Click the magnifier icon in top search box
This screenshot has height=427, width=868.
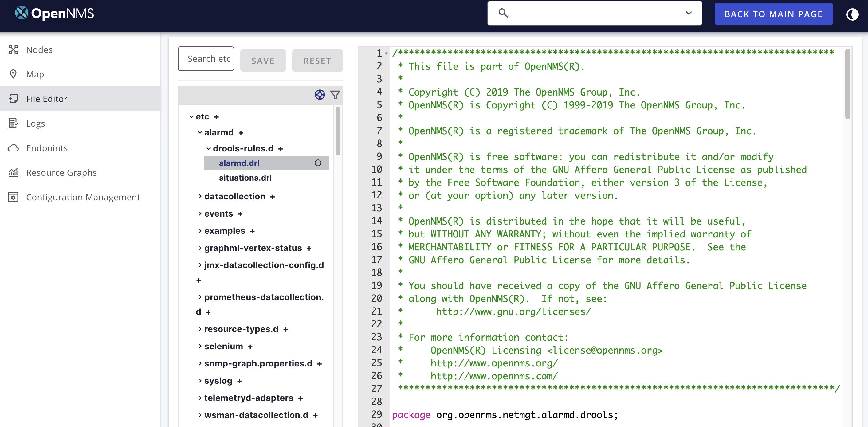(x=503, y=13)
